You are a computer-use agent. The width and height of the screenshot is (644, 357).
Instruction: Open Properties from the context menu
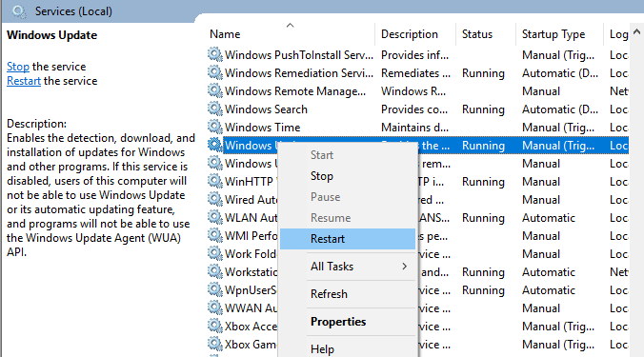[348, 322]
